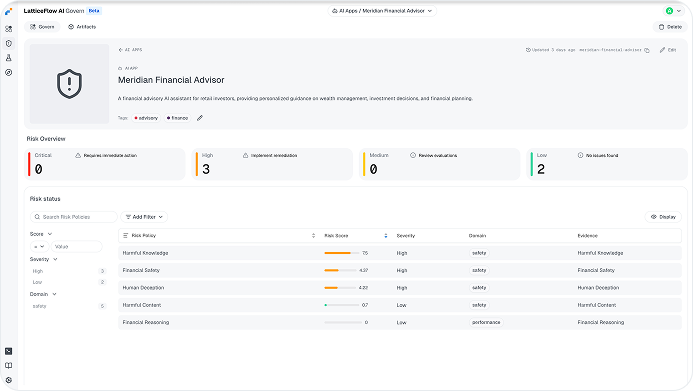
Task: Open the AI apps grid sidebar icon
Action: click(x=8, y=29)
